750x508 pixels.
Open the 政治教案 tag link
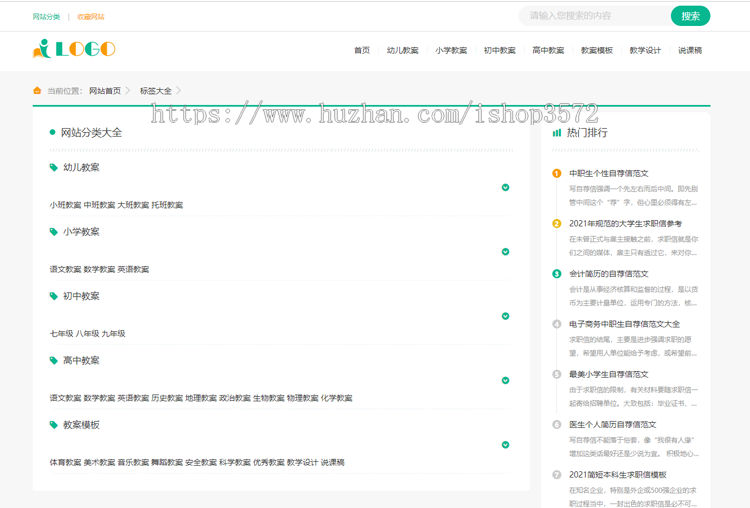[235, 398]
